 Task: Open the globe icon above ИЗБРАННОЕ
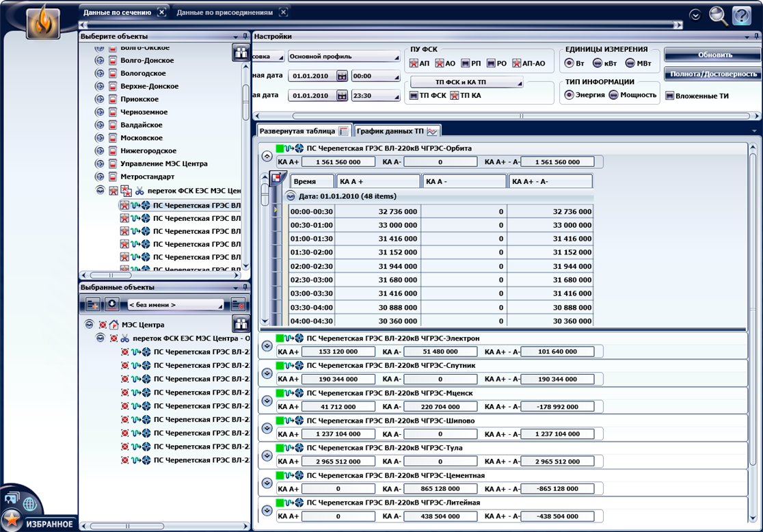(29, 504)
